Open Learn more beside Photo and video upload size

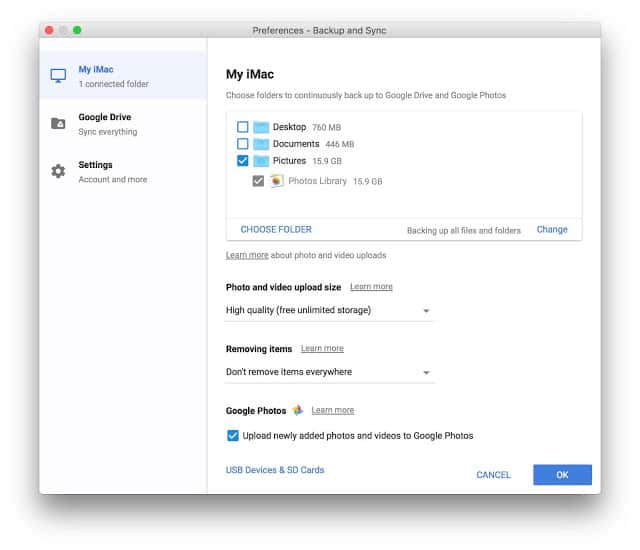coord(371,287)
